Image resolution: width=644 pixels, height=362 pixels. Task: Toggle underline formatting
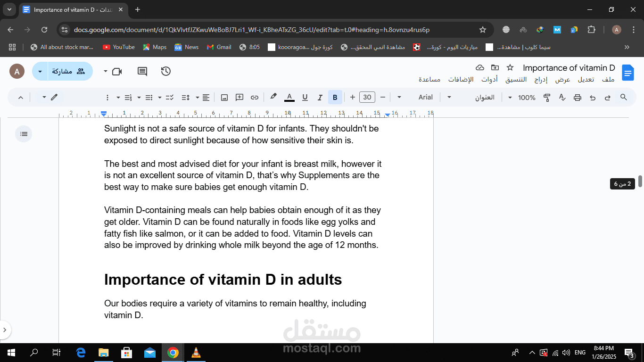305,98
